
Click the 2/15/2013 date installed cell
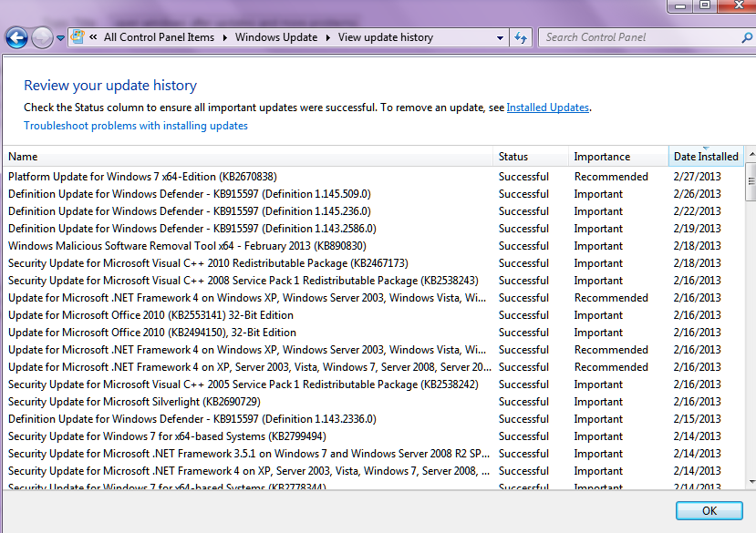[x=697, y=419]
